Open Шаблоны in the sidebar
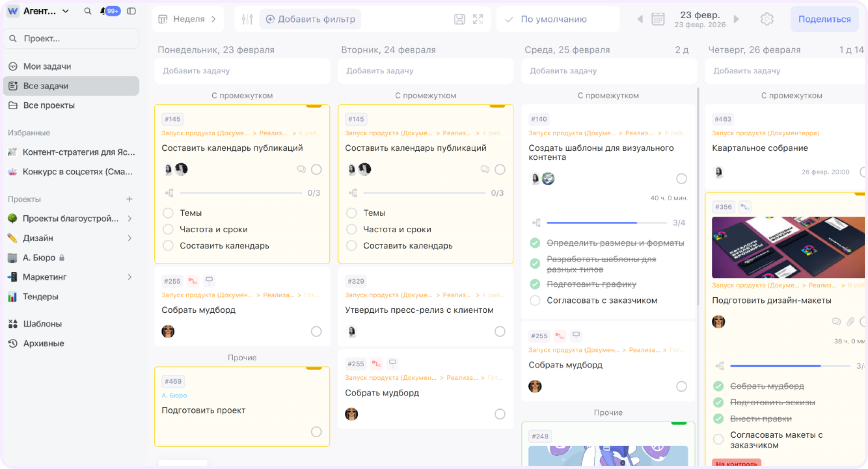The image size is (868, 469). coord(71,324)
